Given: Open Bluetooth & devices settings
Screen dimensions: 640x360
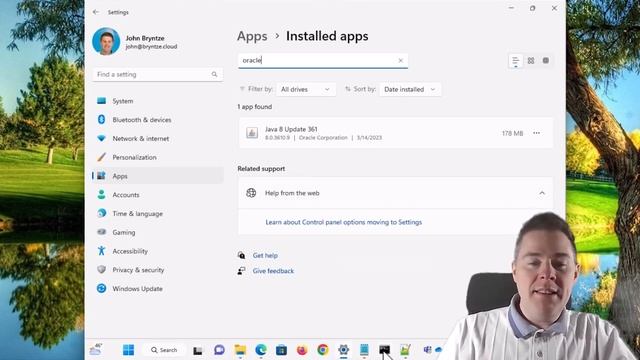Looking at the screenshot, I should click(x=158, y=120).
